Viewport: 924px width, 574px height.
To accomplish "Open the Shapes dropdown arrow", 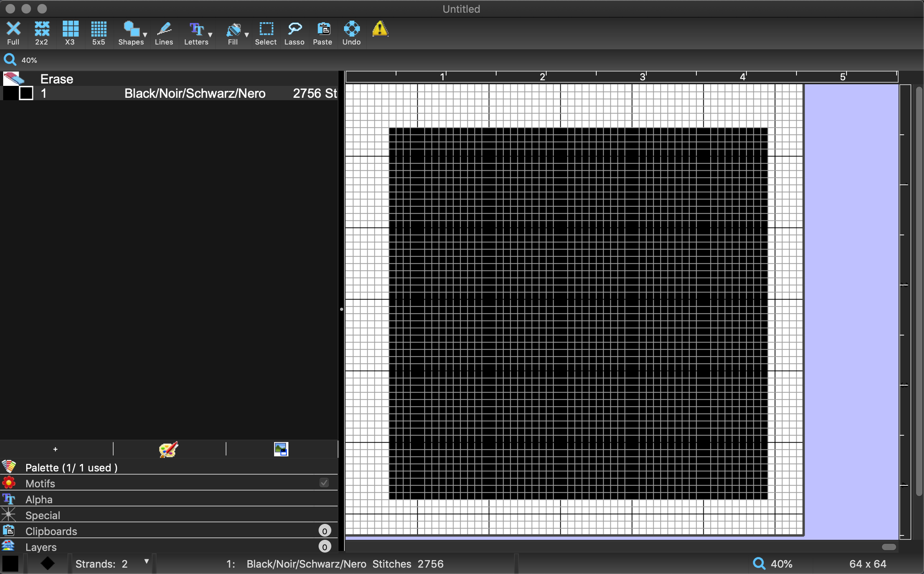I will pos(145,35).
